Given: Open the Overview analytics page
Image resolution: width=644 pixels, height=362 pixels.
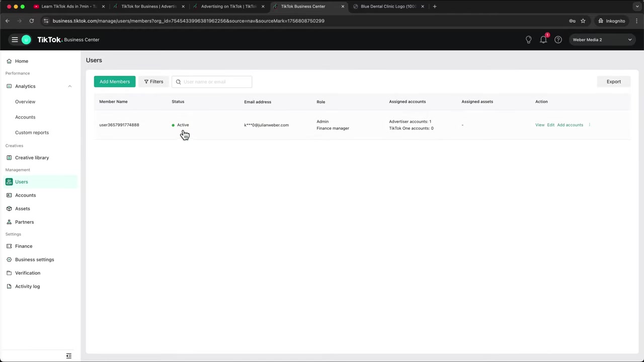Looking at the screenshot, I should coord(25,102).
